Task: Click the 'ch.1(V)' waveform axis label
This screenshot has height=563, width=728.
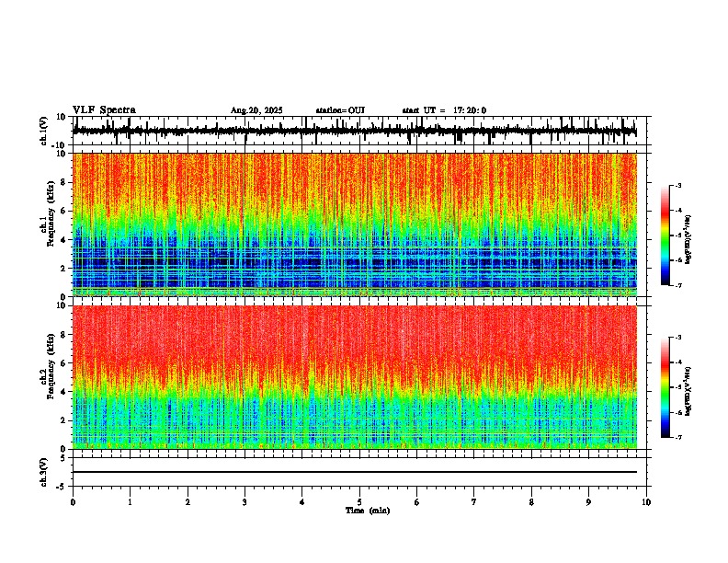Action: point(44,131)
